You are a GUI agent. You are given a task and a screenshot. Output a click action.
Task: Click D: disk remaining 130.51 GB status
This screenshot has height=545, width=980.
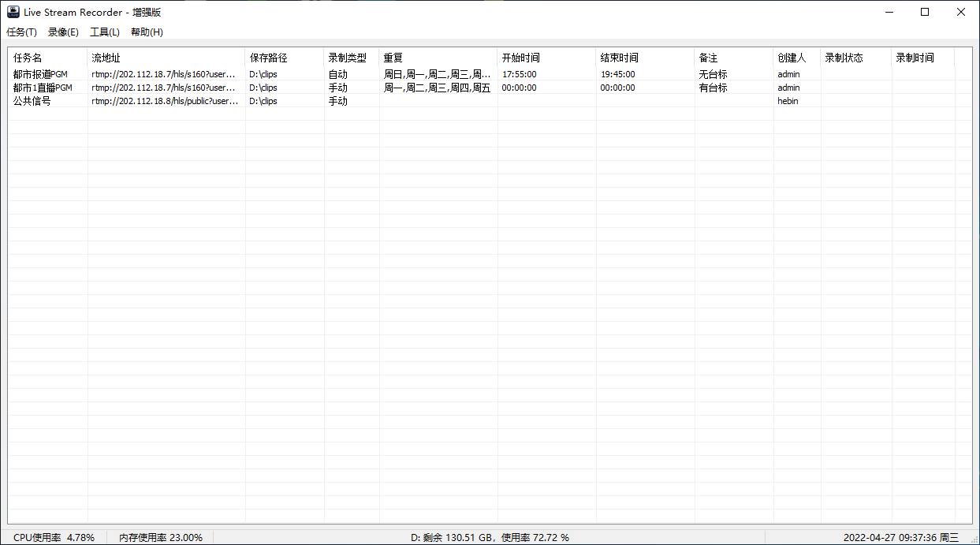[490, 537]
